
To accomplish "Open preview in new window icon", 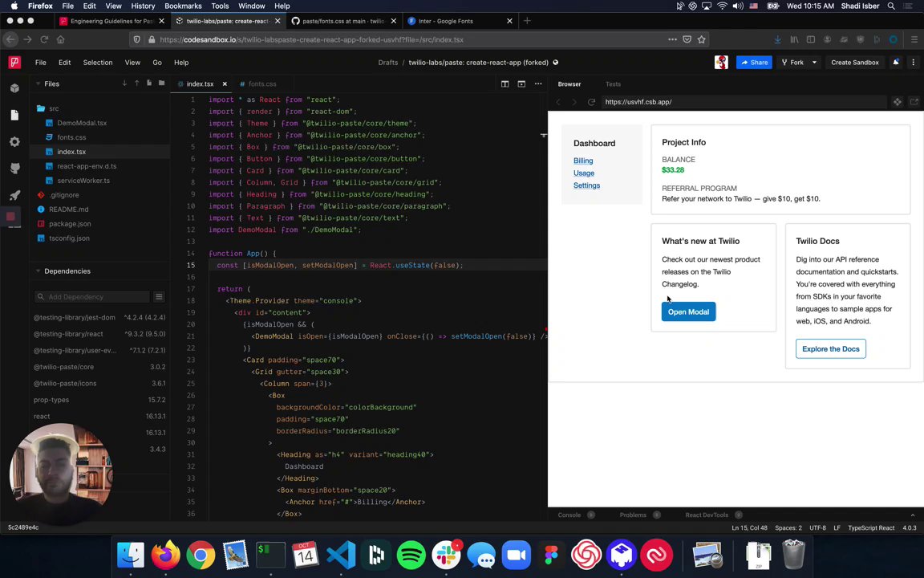I will click(914, 102).
